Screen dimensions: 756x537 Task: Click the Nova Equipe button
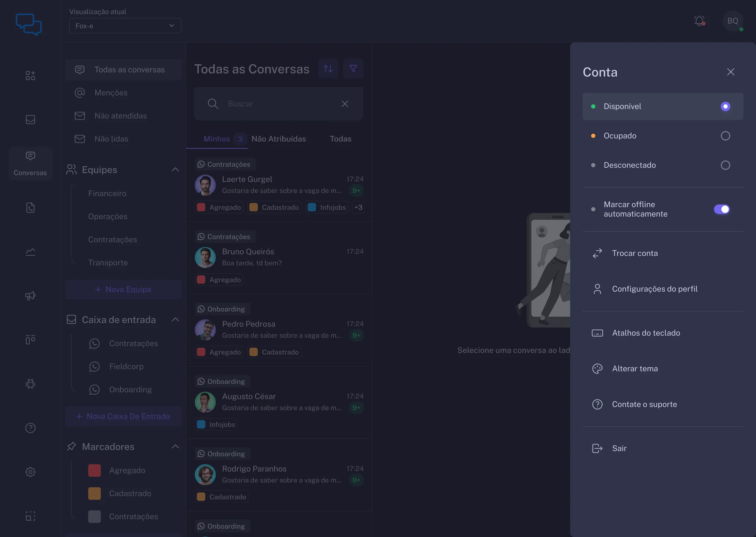(x=124, y=289)
